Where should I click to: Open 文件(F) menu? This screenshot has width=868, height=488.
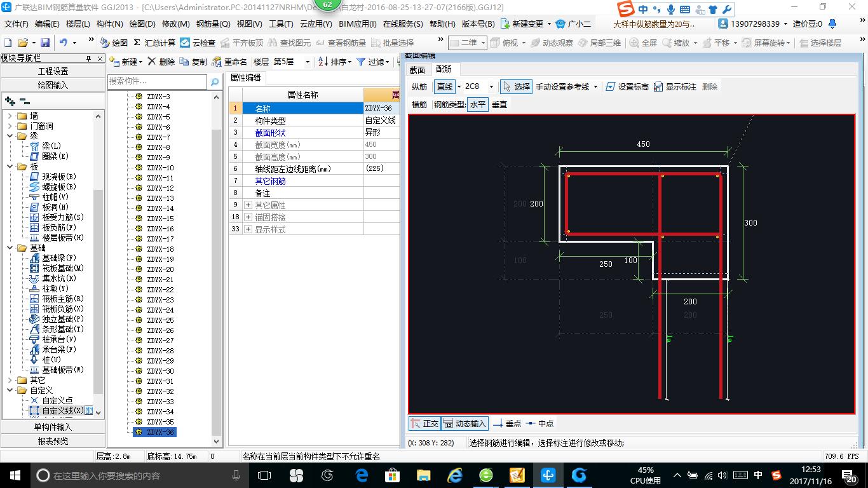[17, 24]
